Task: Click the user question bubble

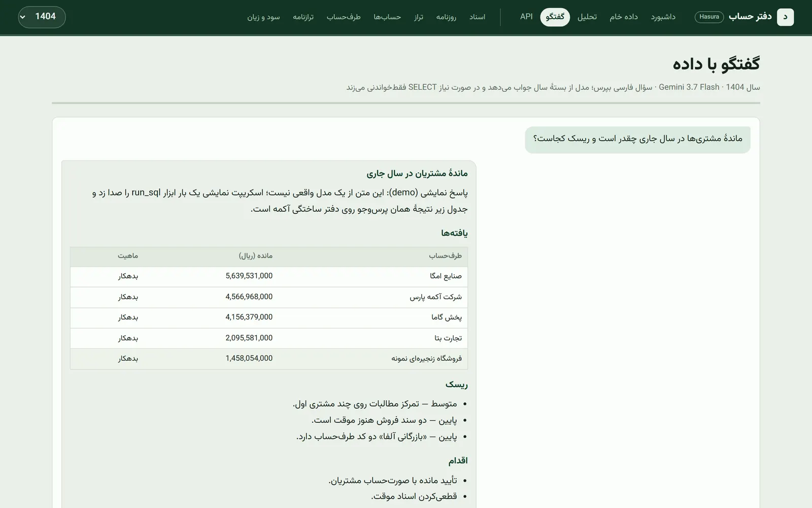Action: click(637, 139)
